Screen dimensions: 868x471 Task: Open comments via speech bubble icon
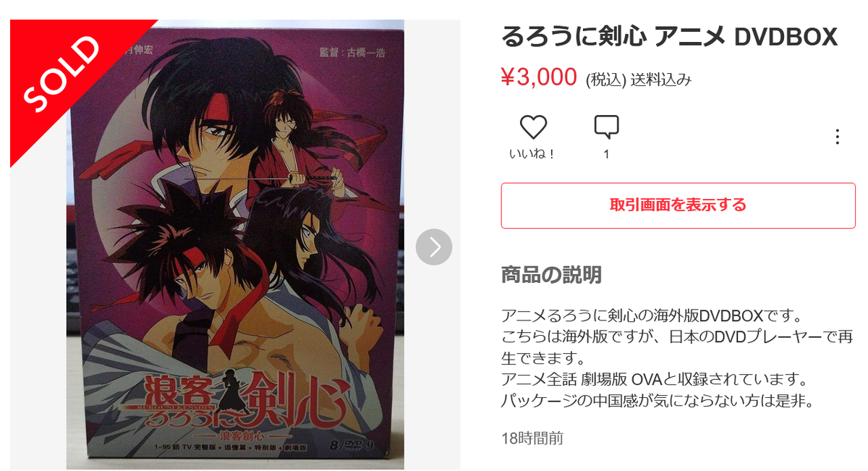point(606,127)
